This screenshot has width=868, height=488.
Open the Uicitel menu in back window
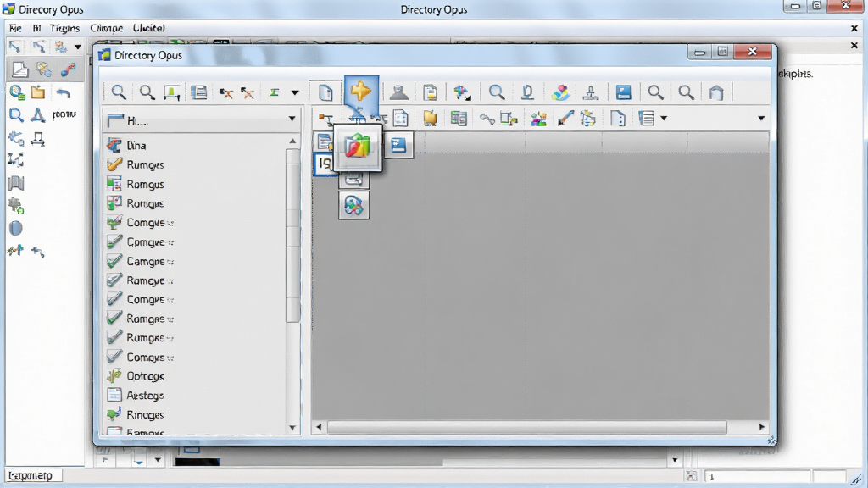coord(149,28)
